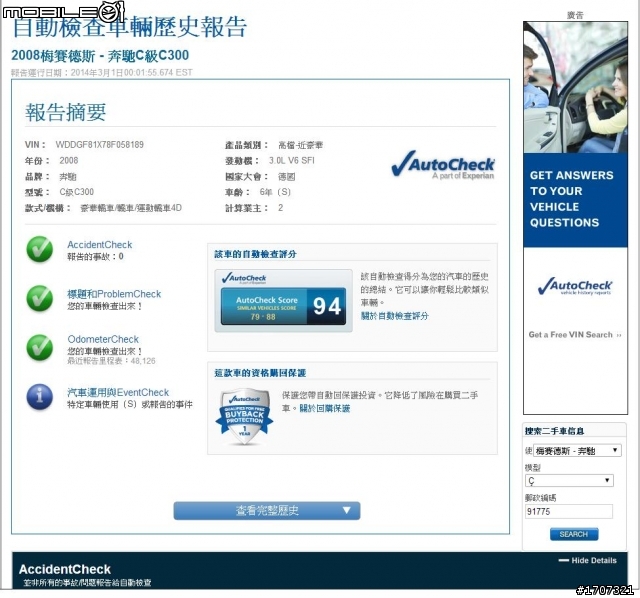Click the report date text 2014年3月1日
The height and width of the screenshot is (598, 640).
tap(96, 73)
